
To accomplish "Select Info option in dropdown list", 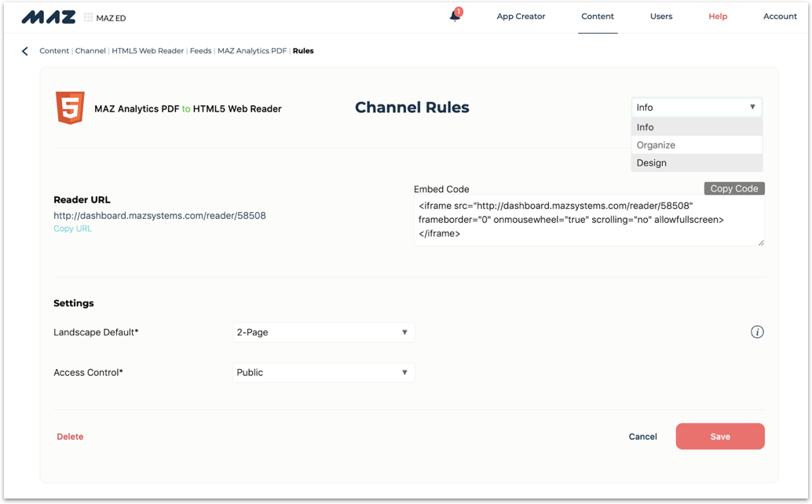I will 697,127.
